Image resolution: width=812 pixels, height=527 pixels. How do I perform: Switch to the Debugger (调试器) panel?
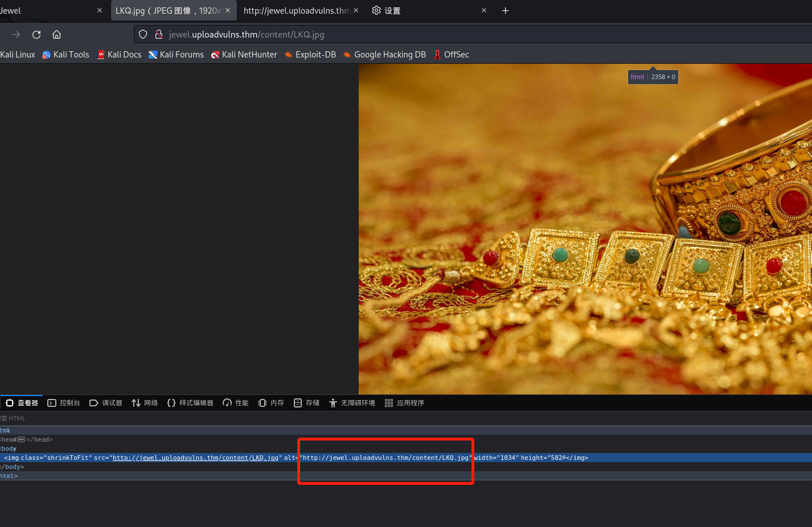tap(106, 403)
